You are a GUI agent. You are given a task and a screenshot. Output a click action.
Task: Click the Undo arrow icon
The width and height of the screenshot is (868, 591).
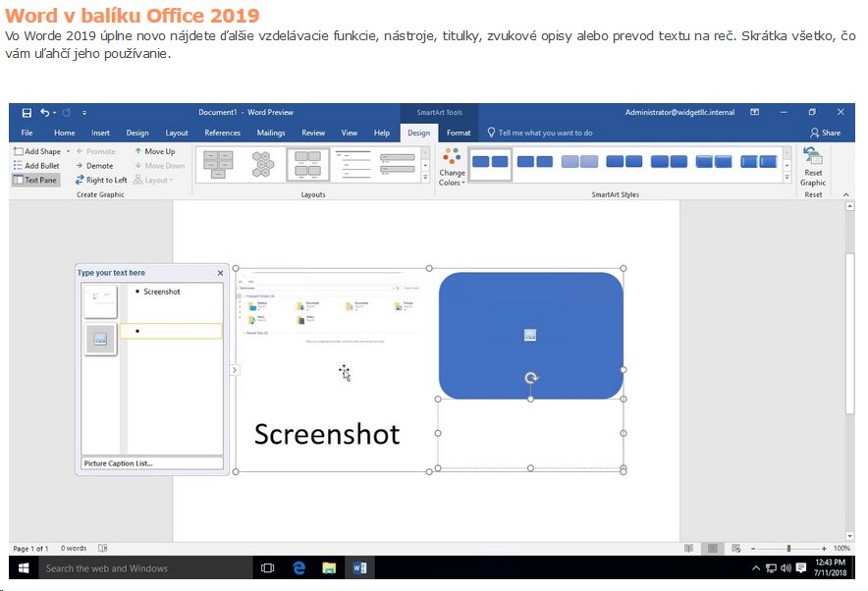(x=45, y=113)
